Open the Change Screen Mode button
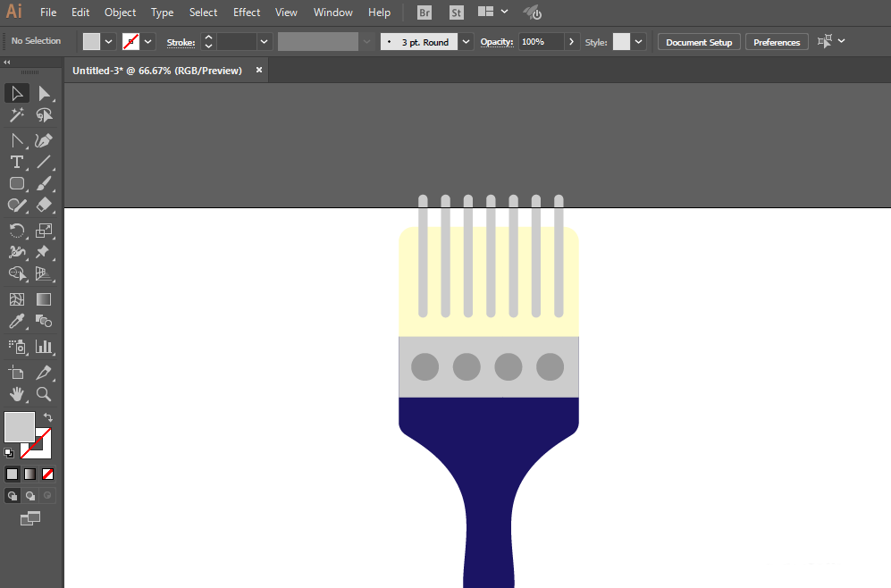The width and height of the screenshot is (891, 588). [x=30, y=518]
